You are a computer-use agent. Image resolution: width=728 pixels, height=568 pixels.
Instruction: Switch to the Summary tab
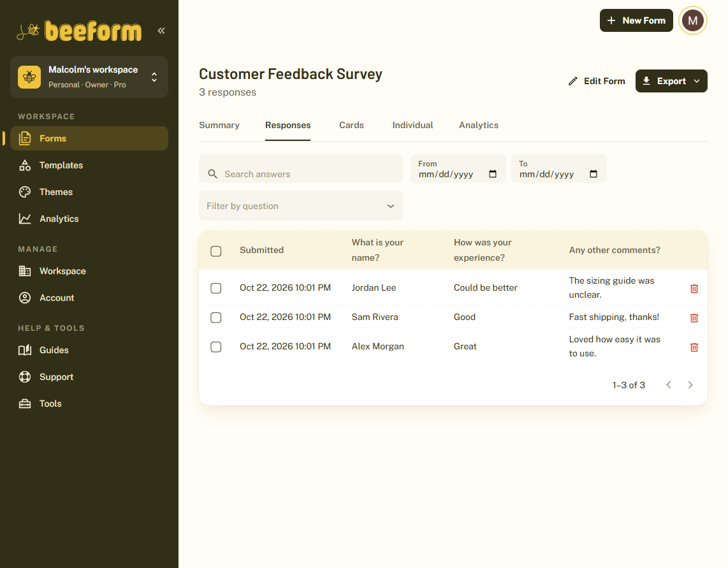219,126
